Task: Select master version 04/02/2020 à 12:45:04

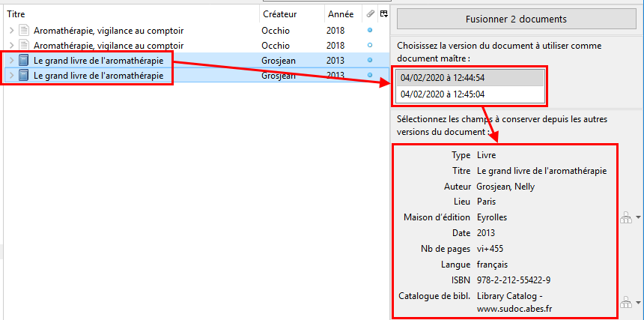Action: (471, 94)
